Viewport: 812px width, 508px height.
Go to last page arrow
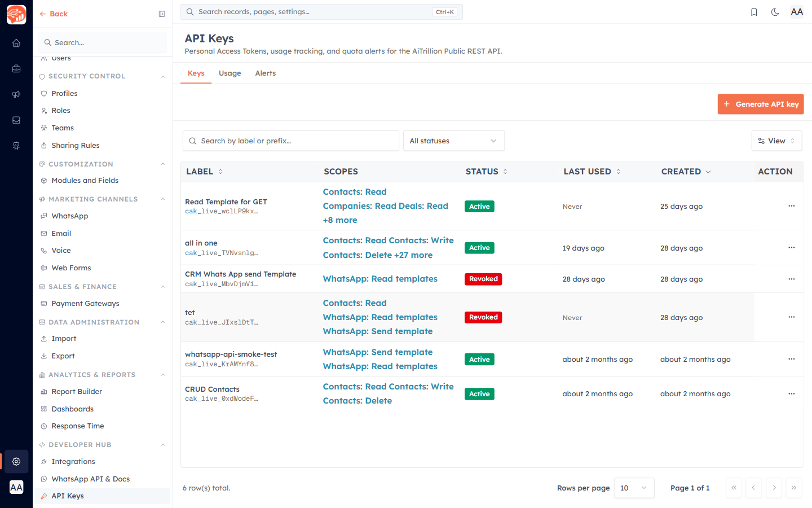[x=793, y=488]
